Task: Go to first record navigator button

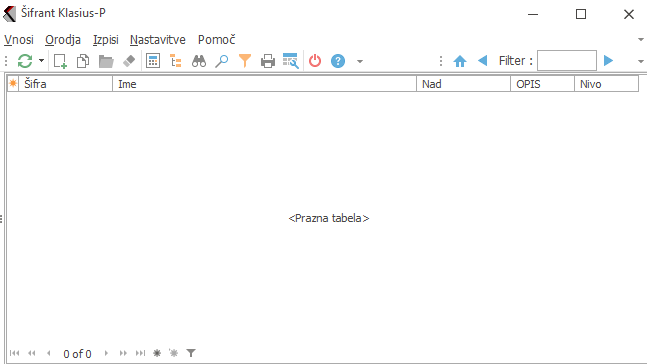Action: coord(14,353)
